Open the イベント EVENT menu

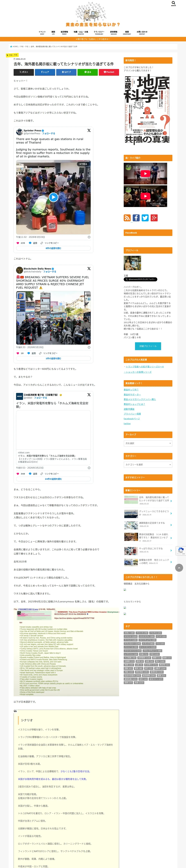[42, 33]
